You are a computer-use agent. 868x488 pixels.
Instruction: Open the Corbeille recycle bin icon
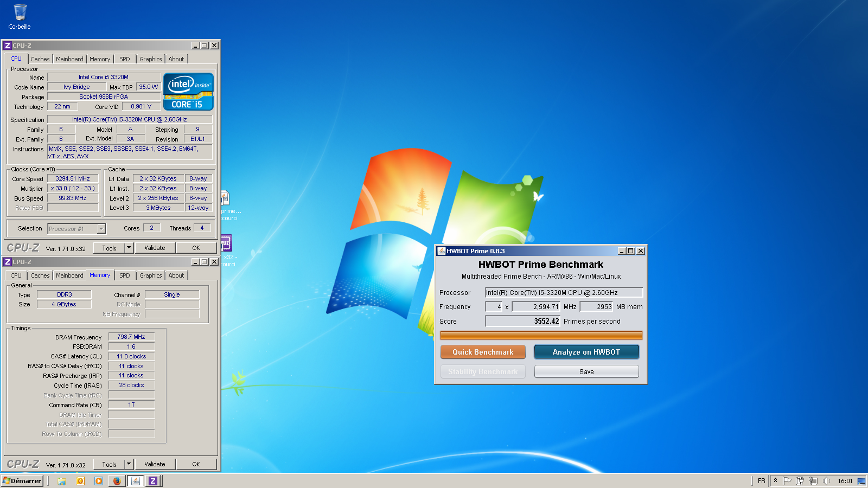coord(20,16)
